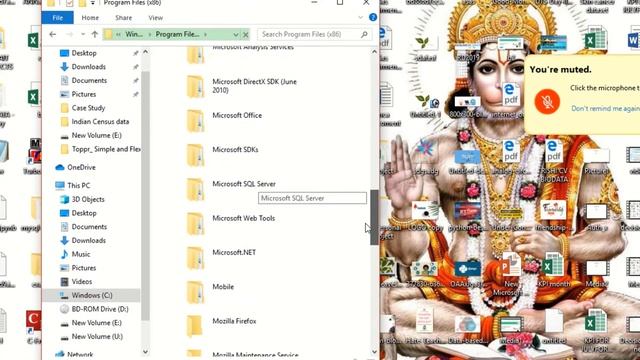Select This PC in navigation pane
Image resolution: width=640 pixels, height=360 pixels.
tap(78, 185)
